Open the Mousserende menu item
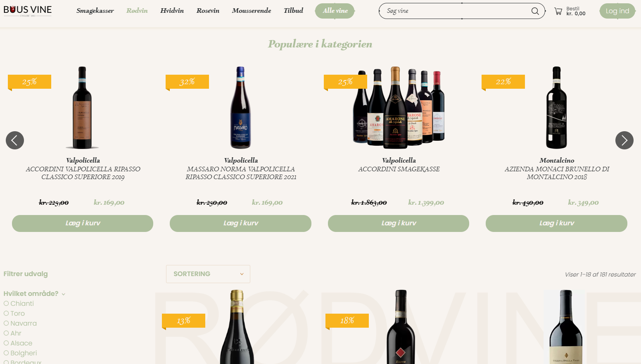 click(x=252, y=11)
